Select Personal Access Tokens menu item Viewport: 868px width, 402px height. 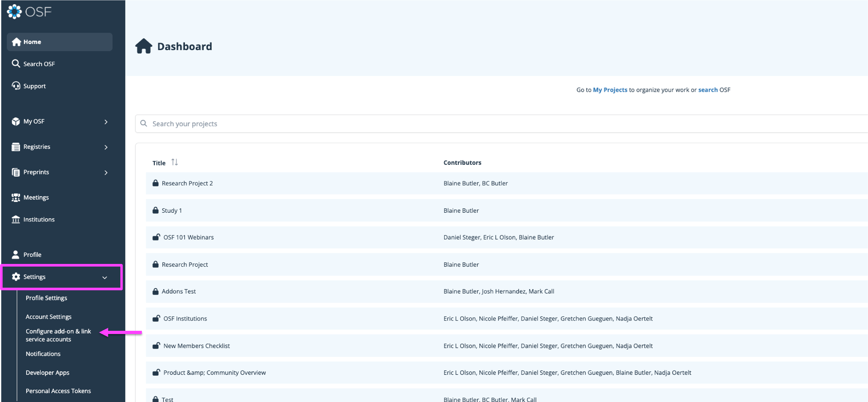(x=58, y=390)
